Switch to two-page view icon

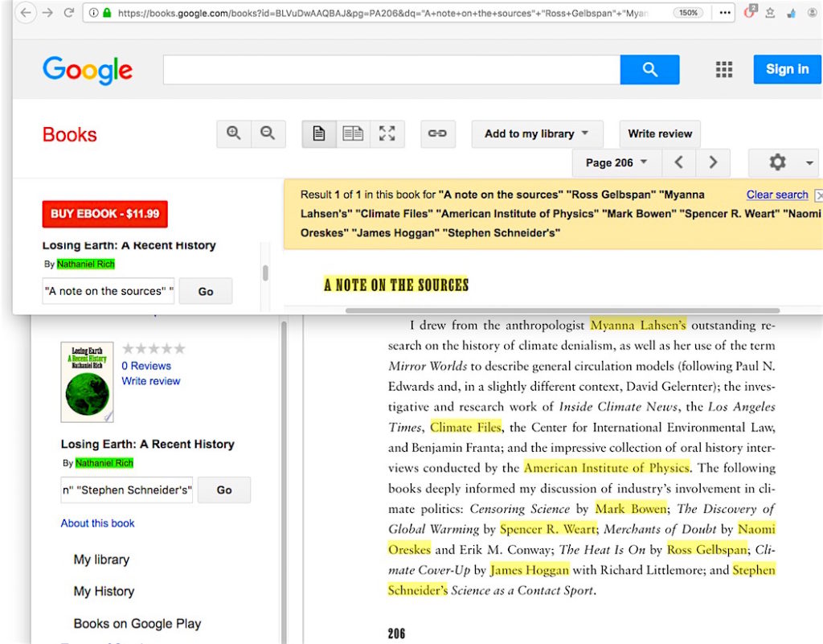click(x=353, y=134)
